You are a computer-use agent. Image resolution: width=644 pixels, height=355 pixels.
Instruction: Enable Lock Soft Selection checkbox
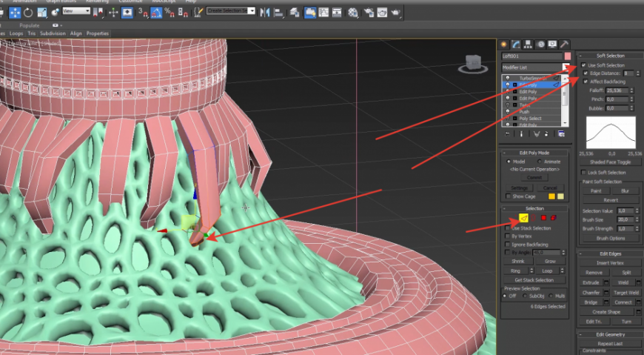583,173
